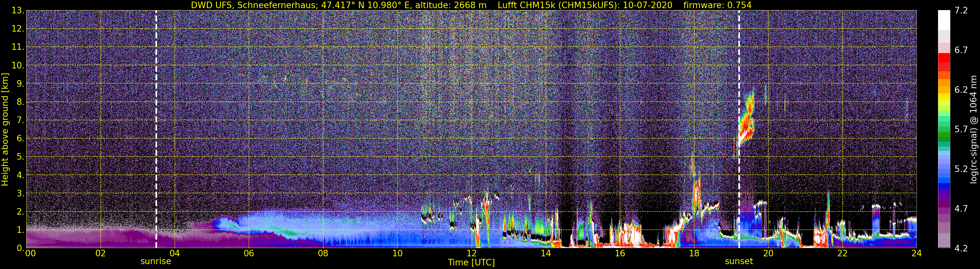The image size is (980, 269).
Task: Click the colorbar value '6.2'
Action: (x=961, y=90)
